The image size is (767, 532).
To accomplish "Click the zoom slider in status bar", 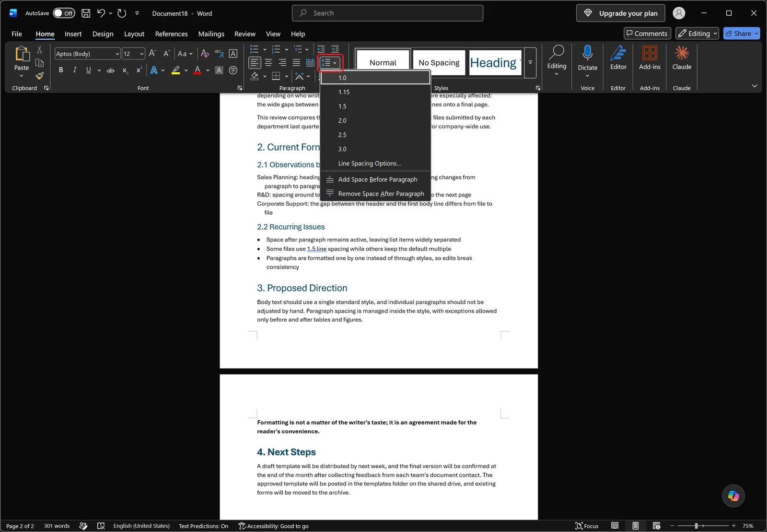I will point(696,526).
